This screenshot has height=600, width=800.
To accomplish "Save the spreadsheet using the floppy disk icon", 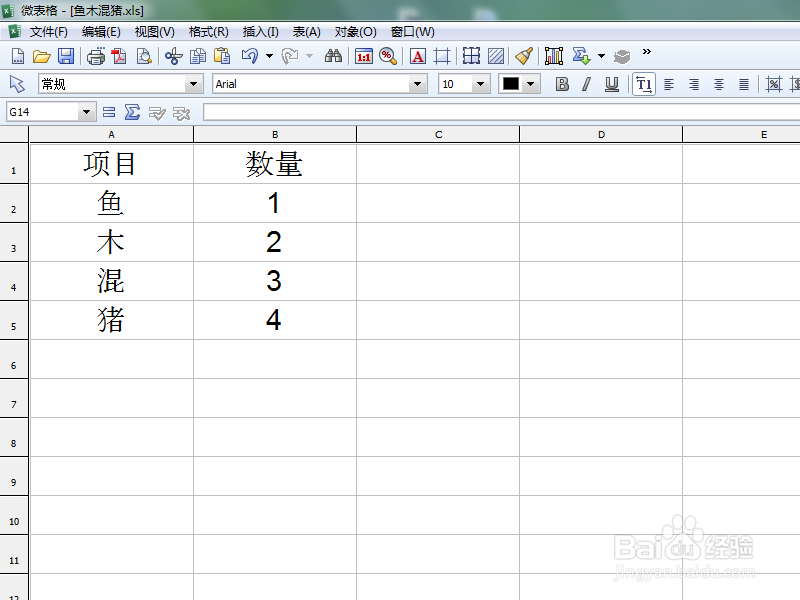I will tap(66, 56).
